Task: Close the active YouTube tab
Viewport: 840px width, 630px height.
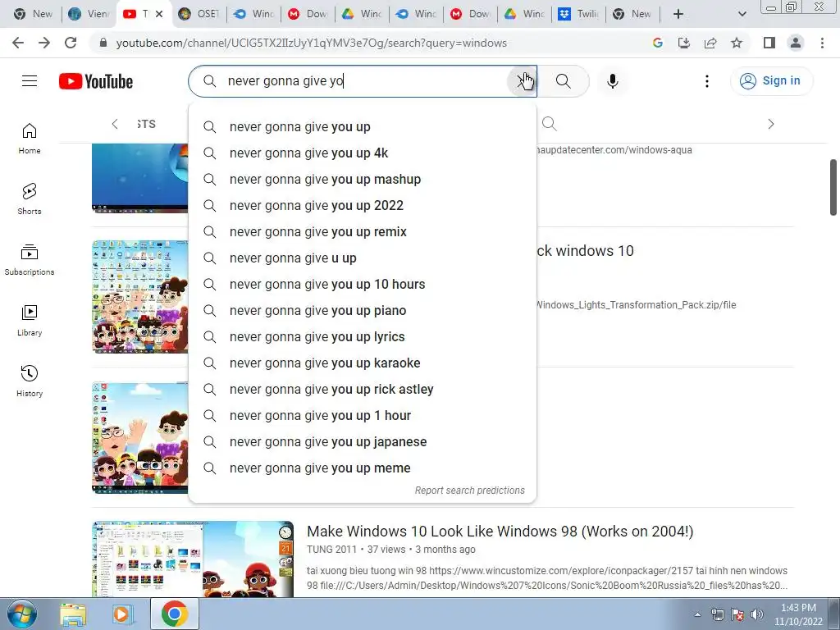Action: [x=159, y=14]
